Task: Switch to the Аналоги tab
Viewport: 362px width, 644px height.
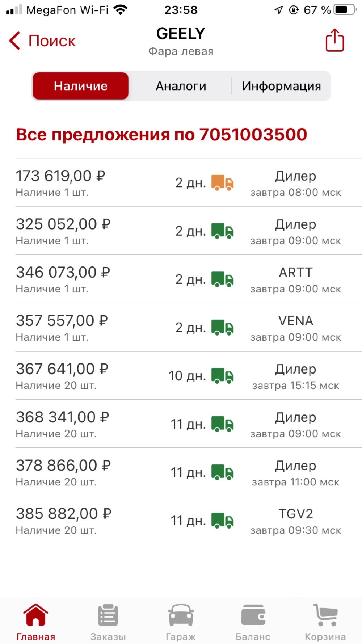Action: [181, 86]
